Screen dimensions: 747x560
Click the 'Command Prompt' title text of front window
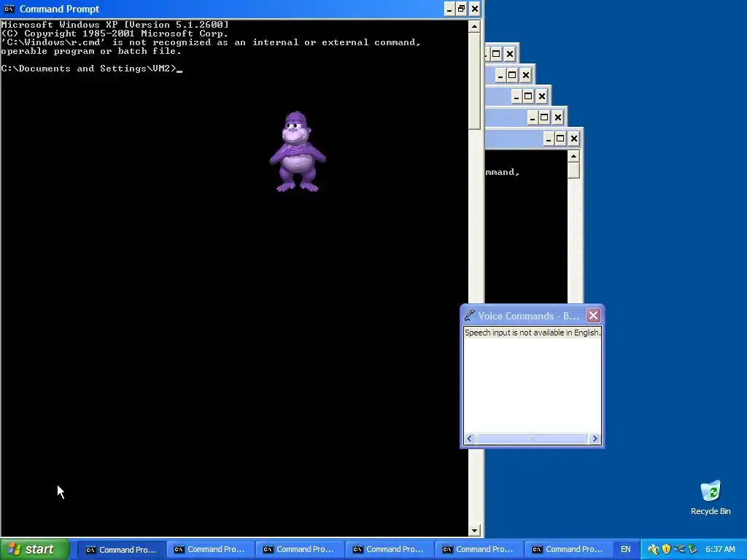pyautogui.click(x=59, y=9)
